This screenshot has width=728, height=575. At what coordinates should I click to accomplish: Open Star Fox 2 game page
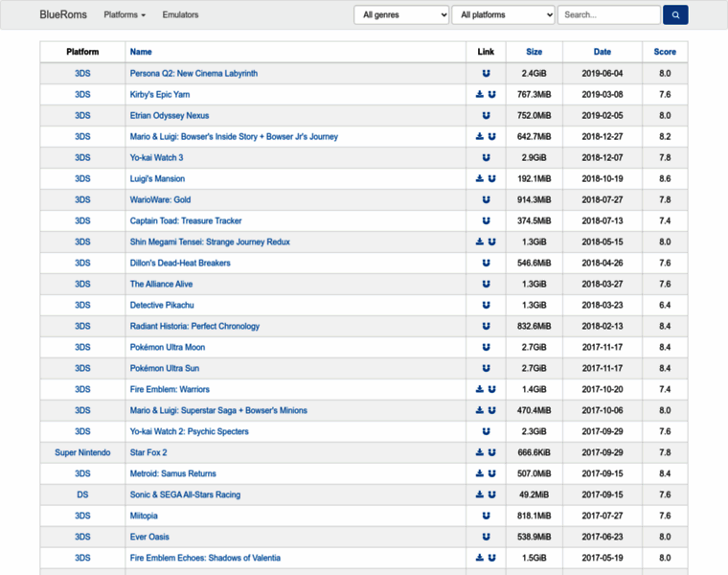tap(148, 452)
